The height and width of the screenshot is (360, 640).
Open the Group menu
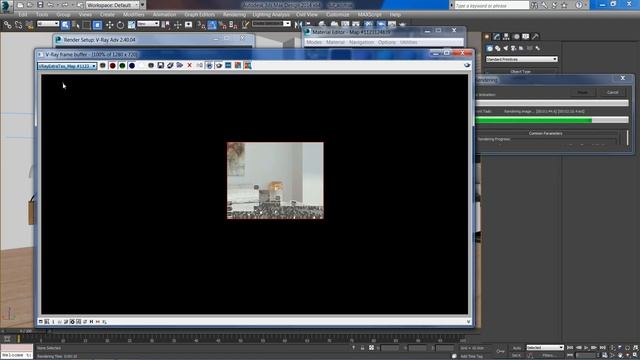click(63, 15)
